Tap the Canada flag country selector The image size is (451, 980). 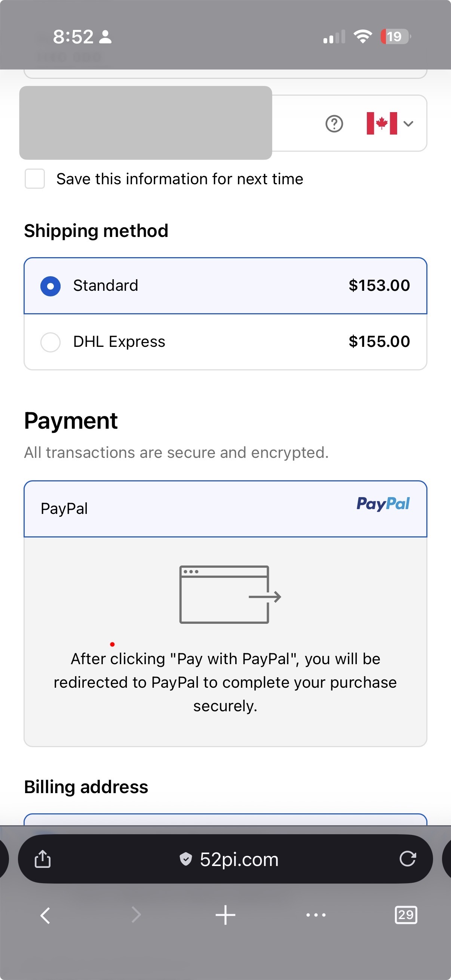pyautogui.click(x=381, y=124)
